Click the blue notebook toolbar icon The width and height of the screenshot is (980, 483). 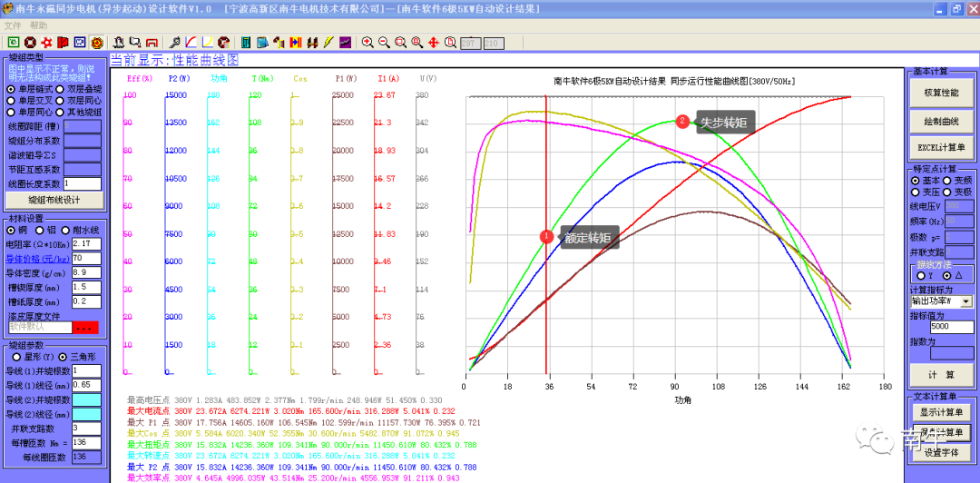pos(262,43)
